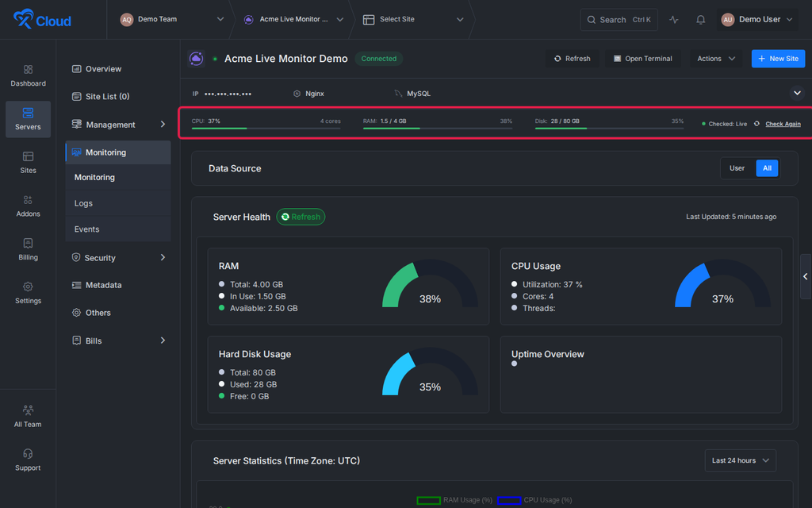Click the Check Again link
Screen dimensions: 812x508
(x=783, y=124)
